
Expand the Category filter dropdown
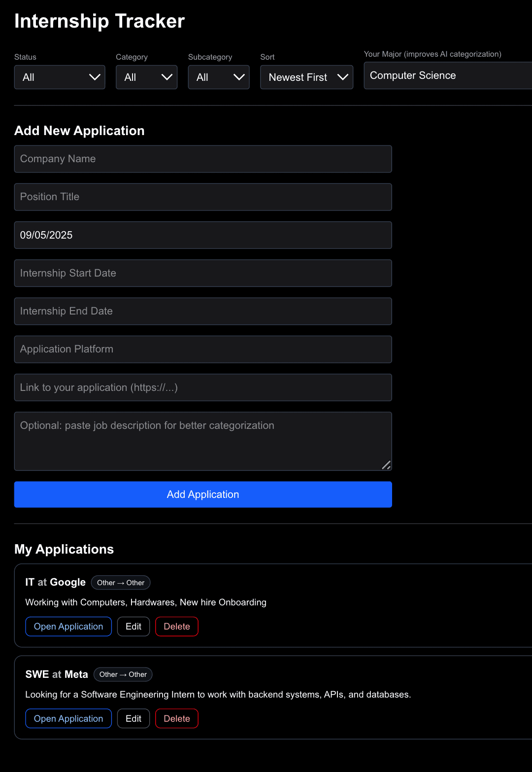click(146, 77)
